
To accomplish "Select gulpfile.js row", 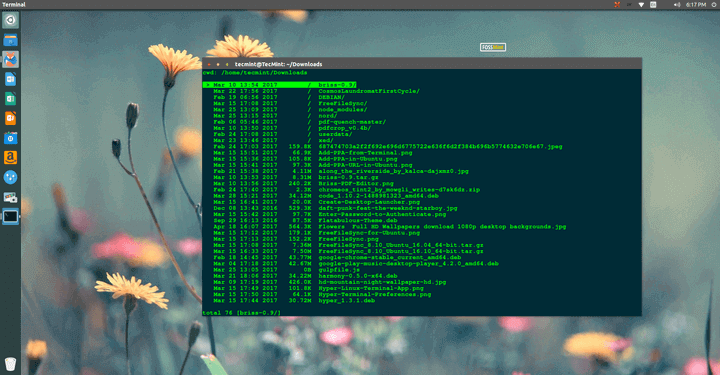I will [x=287, y=270].
